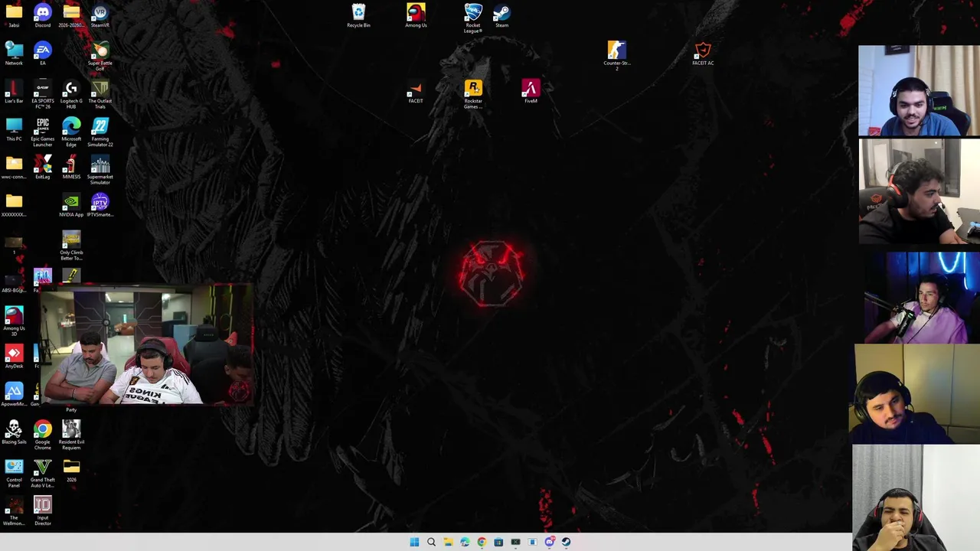Select the webcam overlay with three people
The height and width of the screenshot is (551, 980).
[x=146, y=345]
